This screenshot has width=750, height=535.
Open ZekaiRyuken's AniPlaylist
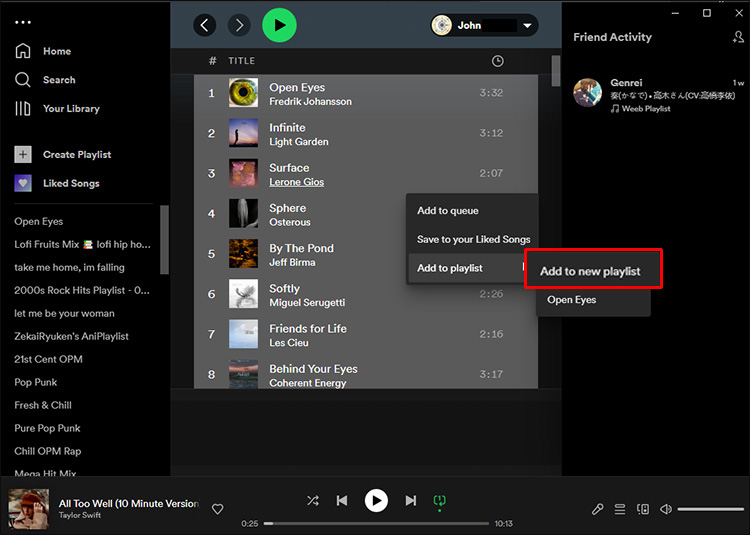pyautogui.click(x=71, y=336)
